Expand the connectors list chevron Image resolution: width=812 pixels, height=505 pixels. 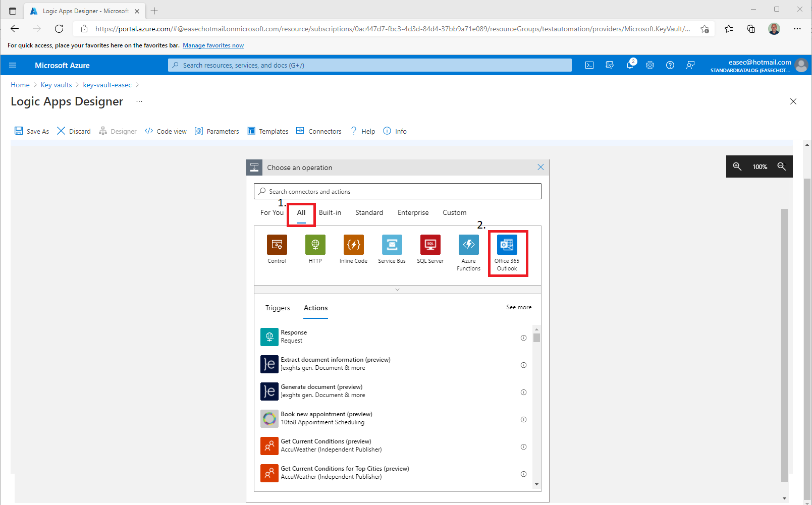point(397,290)
